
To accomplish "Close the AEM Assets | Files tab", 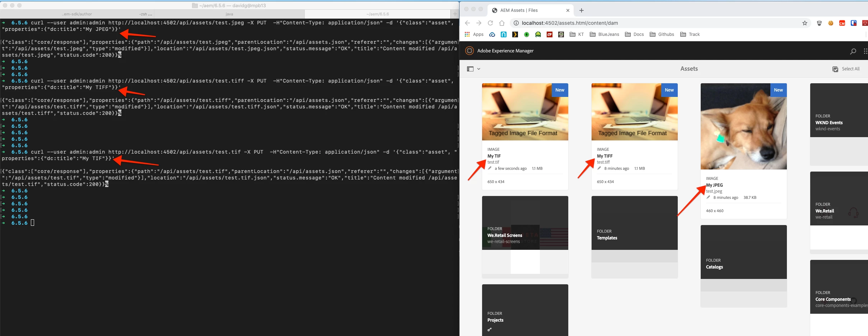I will tap(568, 10).
